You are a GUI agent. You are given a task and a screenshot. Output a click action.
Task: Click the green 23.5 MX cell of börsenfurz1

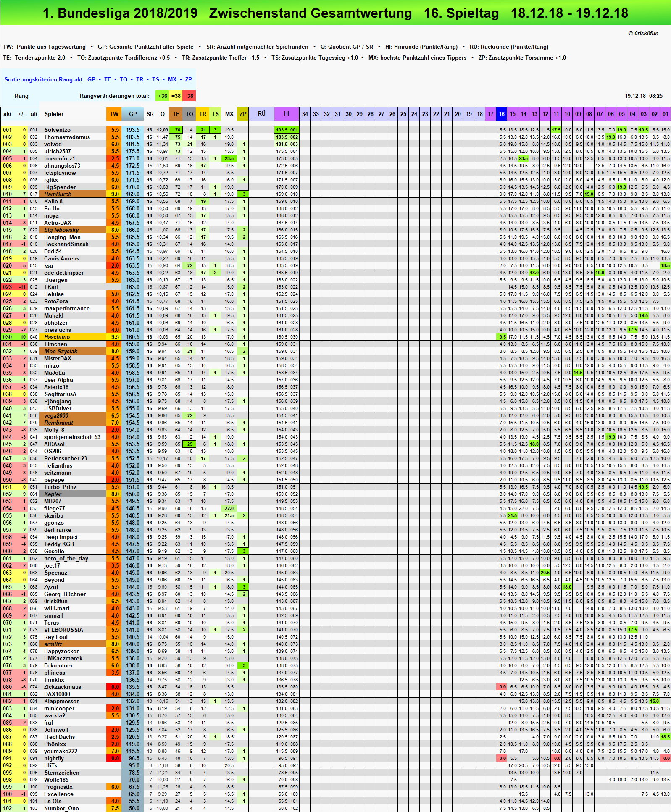click(229, 158)
